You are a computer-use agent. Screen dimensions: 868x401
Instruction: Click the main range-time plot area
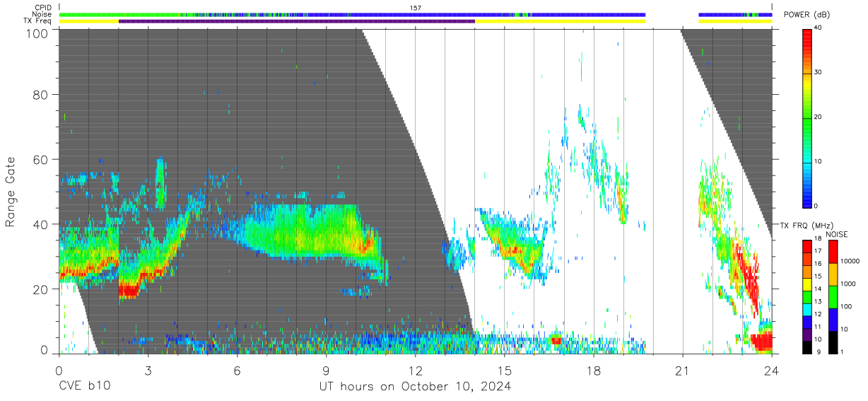416,191
